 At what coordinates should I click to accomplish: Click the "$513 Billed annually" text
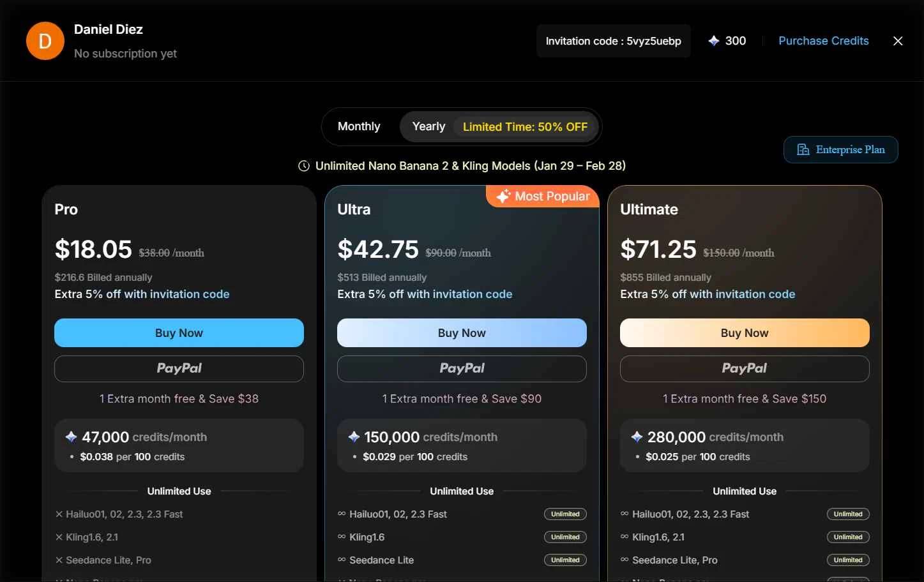(382, 278)
